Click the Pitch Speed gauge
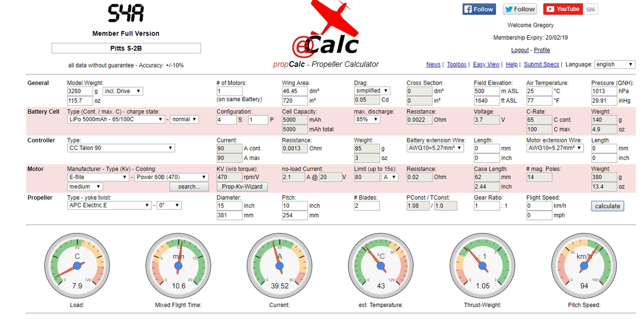 [x=584, y=265]
